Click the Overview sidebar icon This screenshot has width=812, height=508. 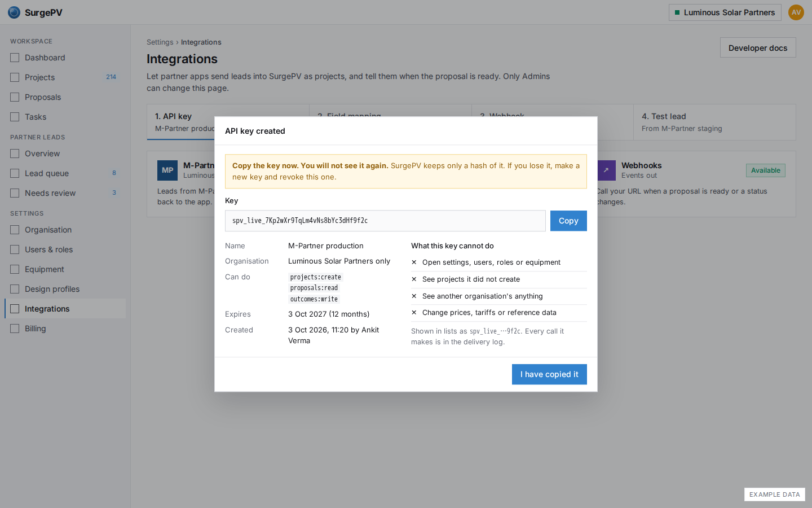(x=15, y=154)
